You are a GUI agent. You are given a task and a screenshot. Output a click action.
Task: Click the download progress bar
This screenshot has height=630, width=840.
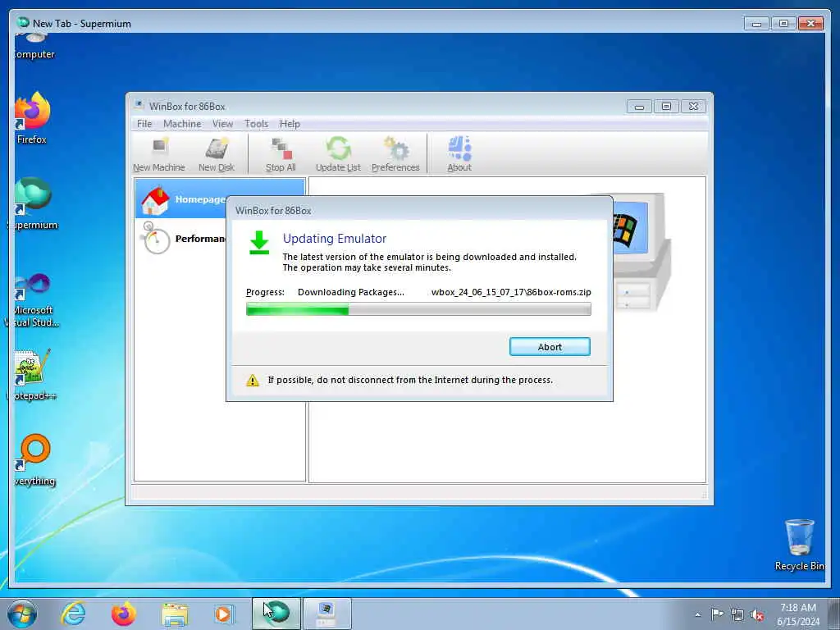(x=418, y=309)
